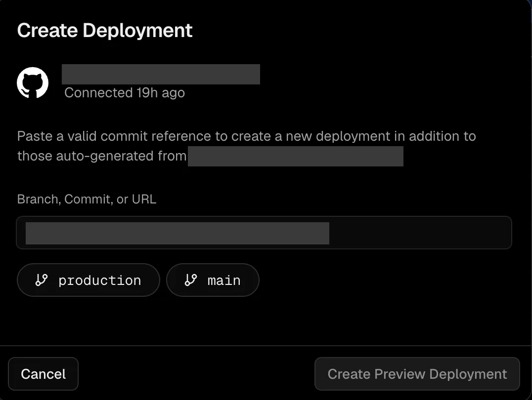Click the word "main" in the branch chip
Screen dimensions: 532x400
(x=224, y=280)
